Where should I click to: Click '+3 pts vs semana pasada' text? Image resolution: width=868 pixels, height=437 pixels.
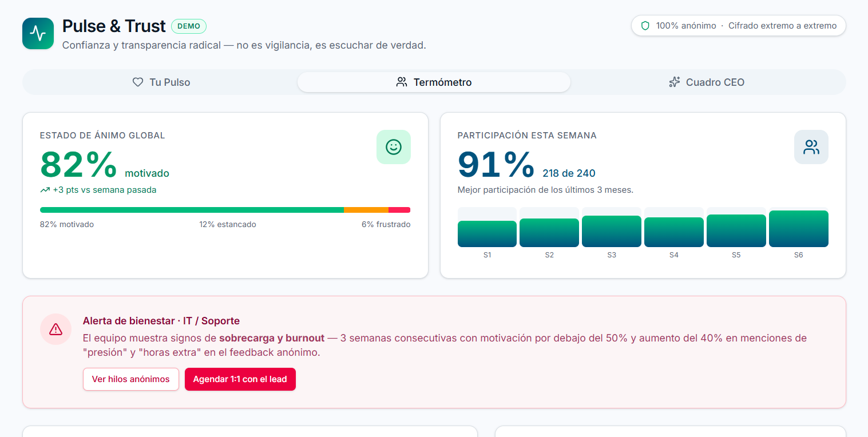tap(105, 190)
